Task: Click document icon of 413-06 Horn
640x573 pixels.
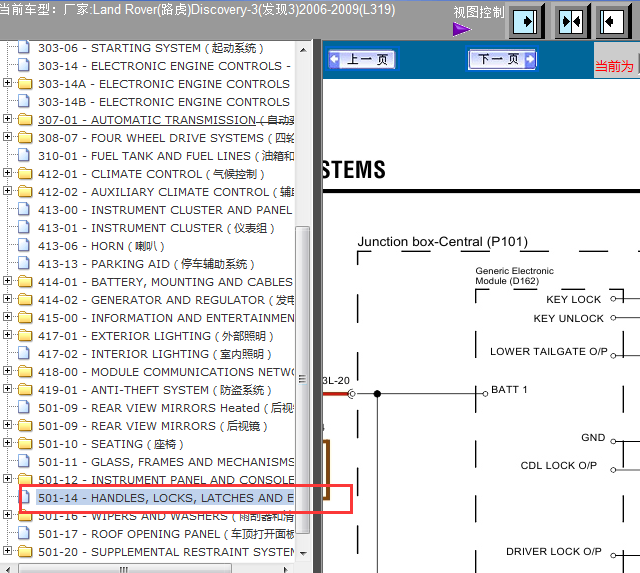Action: click(x=24, y=245)
